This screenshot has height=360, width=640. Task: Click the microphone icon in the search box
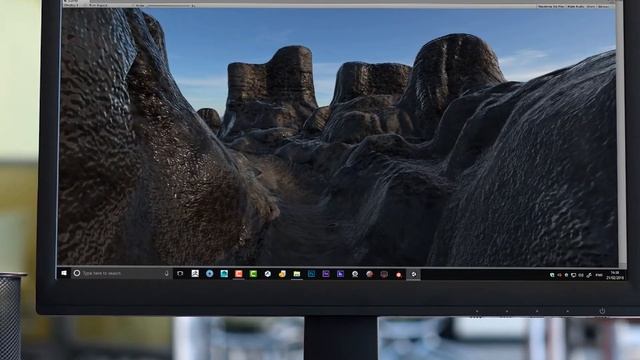pos(166,273)
